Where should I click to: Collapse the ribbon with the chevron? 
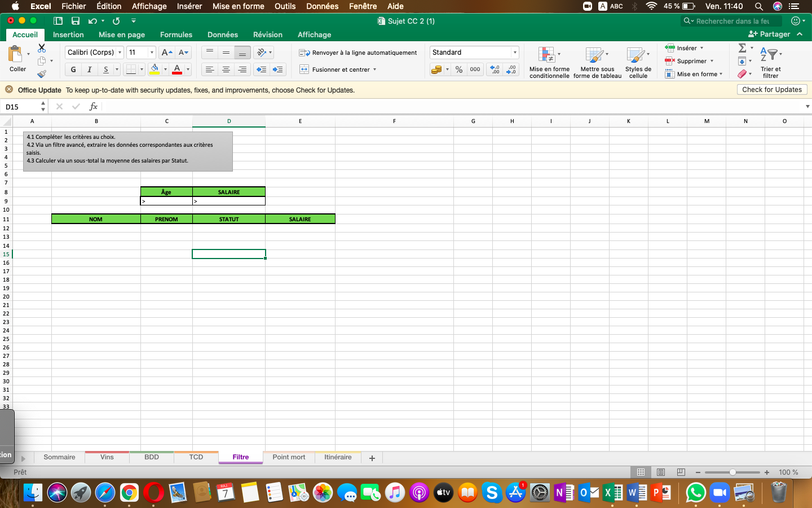(x=800, y=34)
